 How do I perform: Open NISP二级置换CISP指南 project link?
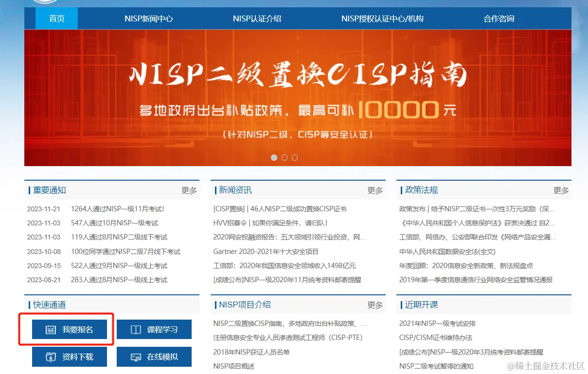click(290, 323)
